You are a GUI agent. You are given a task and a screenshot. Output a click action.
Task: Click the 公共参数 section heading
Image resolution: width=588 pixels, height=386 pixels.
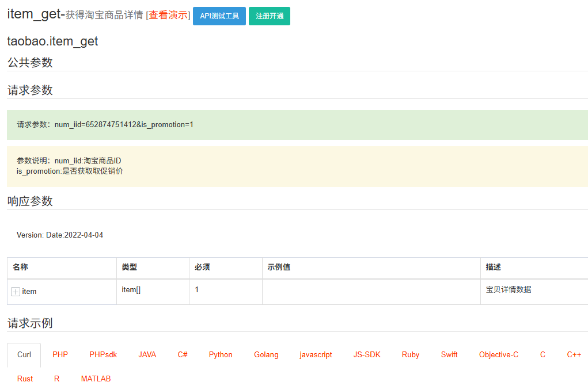30,62
